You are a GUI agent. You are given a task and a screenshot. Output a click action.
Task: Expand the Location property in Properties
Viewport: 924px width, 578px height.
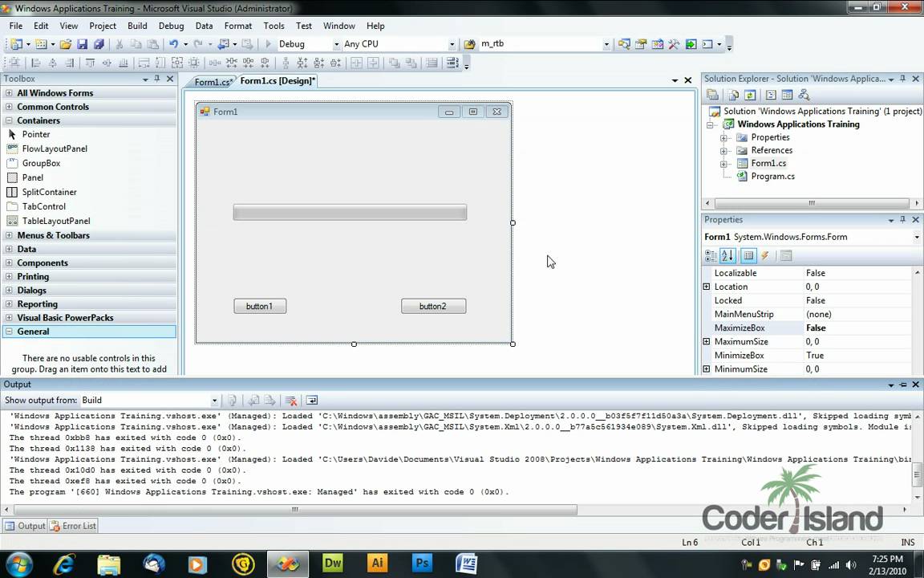707,287
